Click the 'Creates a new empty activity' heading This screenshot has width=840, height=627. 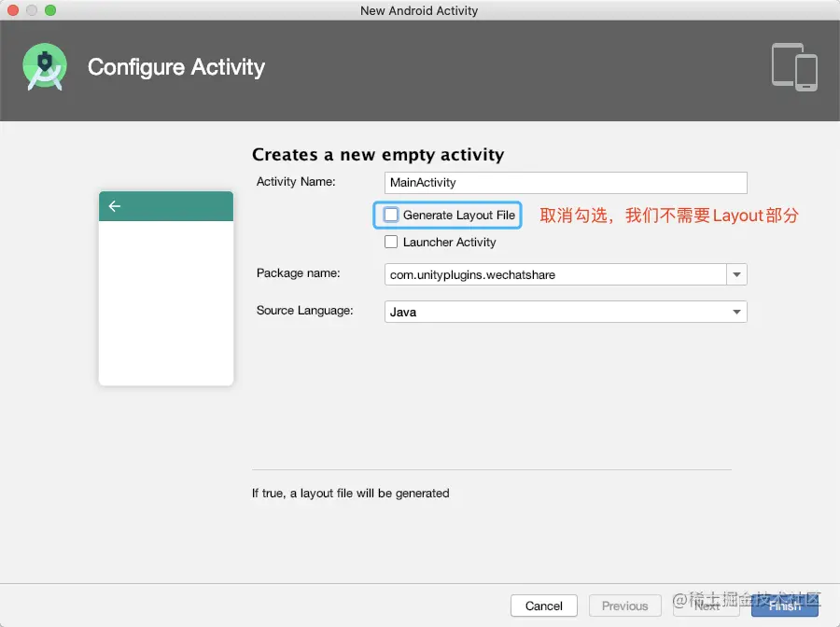(378, 154)
